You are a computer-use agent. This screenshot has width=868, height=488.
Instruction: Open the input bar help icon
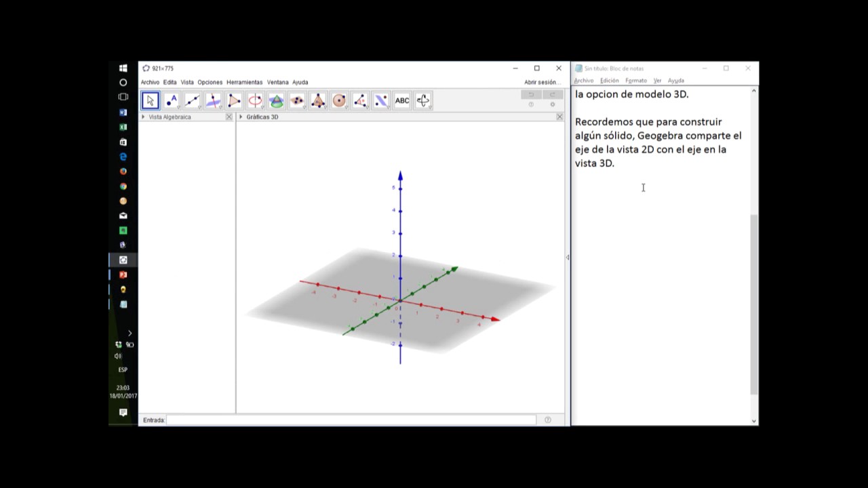click(548, 420)
